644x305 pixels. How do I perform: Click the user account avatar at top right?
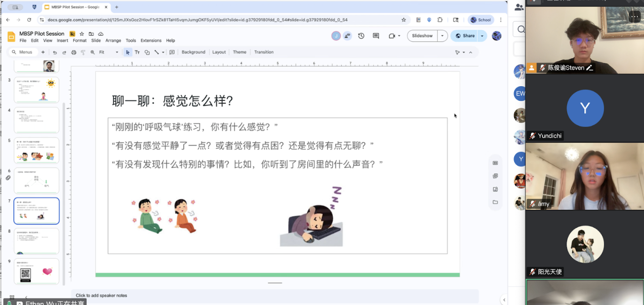pos(496,36)
